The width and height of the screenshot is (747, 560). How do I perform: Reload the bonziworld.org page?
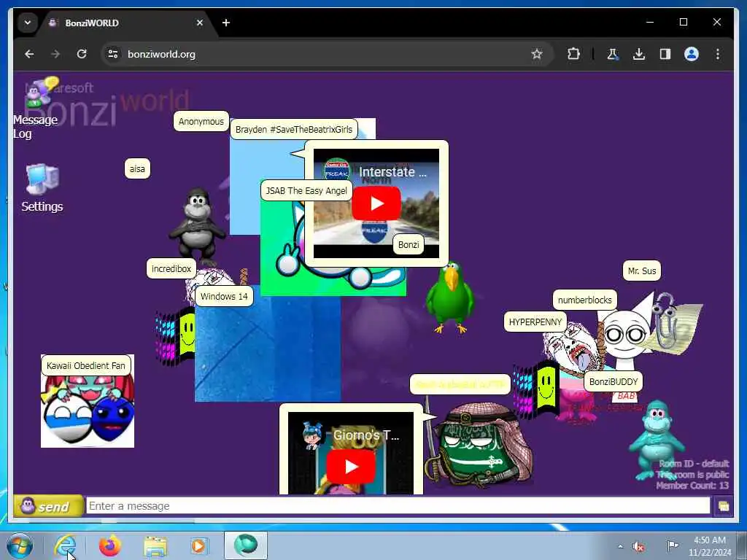click(x=82, y=54)
